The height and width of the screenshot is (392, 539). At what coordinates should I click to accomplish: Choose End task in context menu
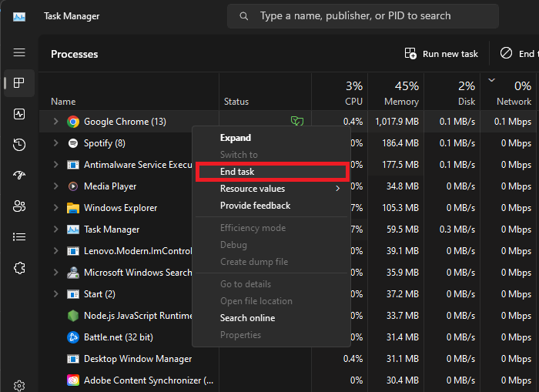(237, 172)
